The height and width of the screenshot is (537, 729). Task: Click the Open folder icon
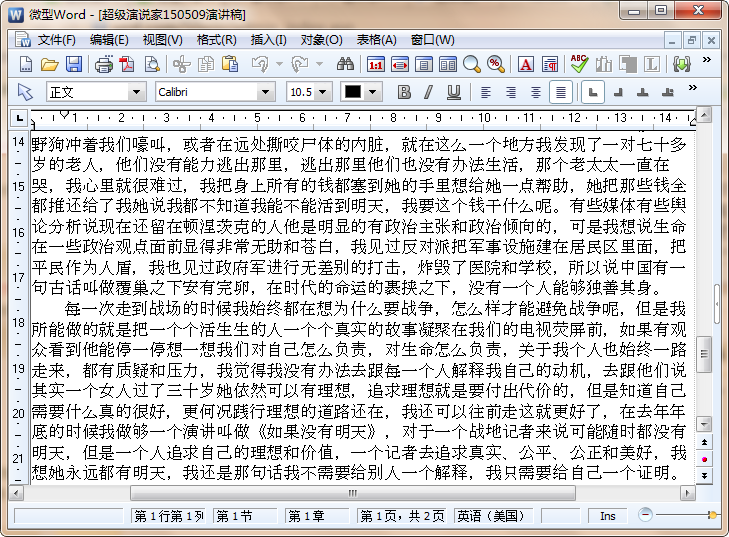pyautogui.click(x=49, y=65)
